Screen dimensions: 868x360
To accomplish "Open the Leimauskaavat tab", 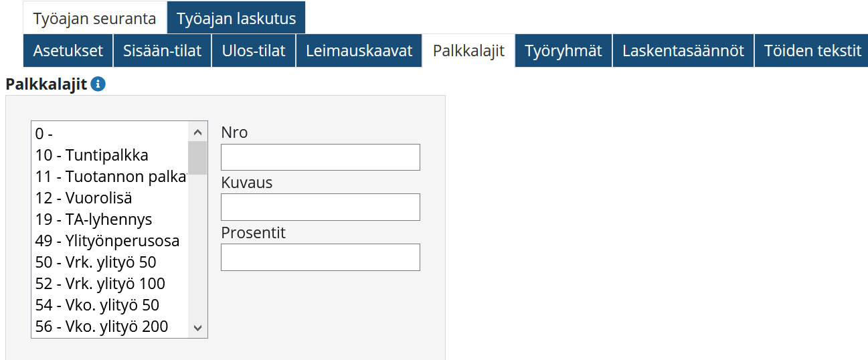I will [359, 51].
